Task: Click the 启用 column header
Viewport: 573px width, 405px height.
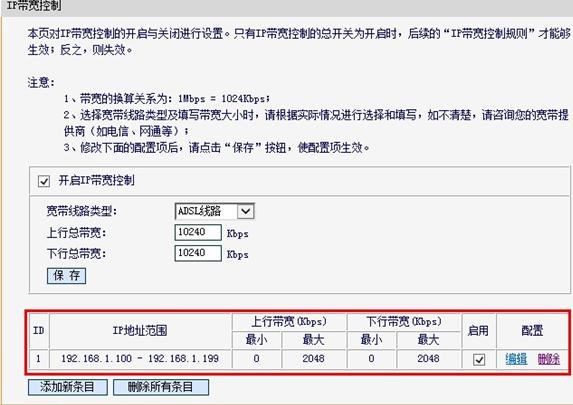Action: tap(478, 331)
